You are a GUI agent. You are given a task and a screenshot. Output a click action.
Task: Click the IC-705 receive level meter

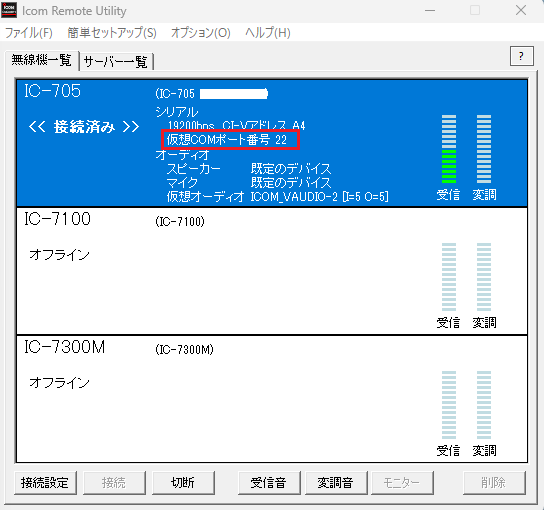click(x=449, y=149)
